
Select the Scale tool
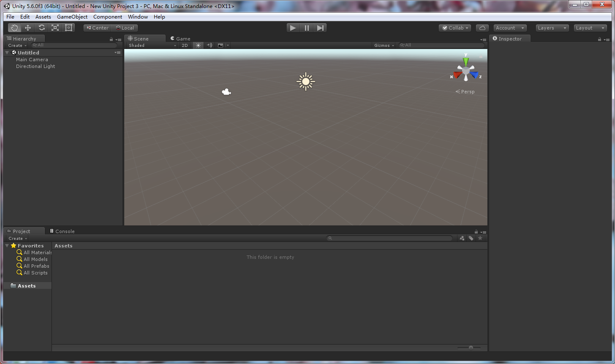tap(55, 27)
